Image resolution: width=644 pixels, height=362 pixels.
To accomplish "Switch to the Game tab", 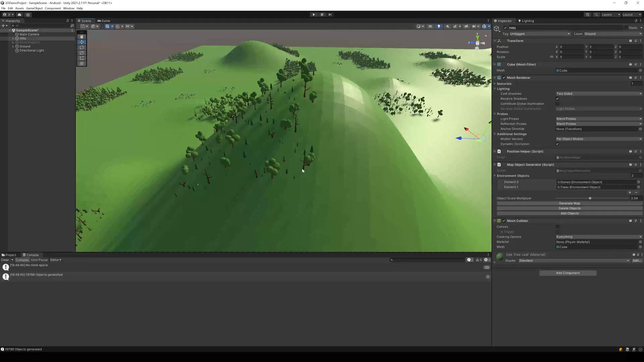I will tap(104, 20).
